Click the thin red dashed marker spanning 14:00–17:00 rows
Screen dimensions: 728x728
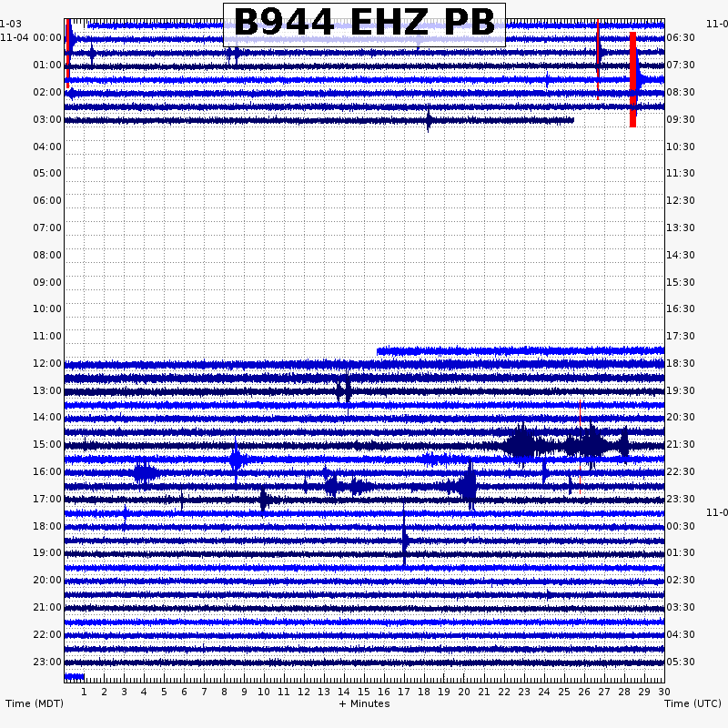pyautogui.click(x=580, y=447)
